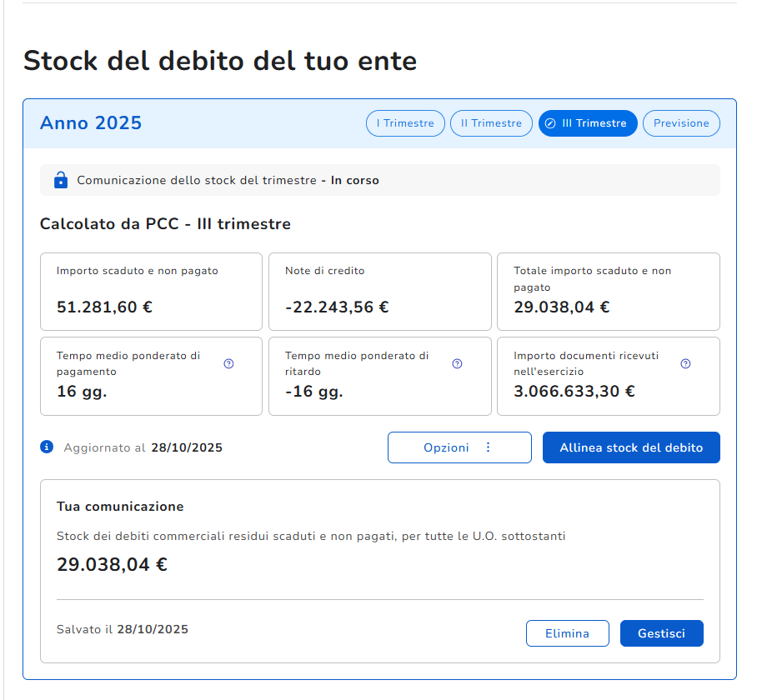Switch to the I Trimestre tab

point(405,123)
